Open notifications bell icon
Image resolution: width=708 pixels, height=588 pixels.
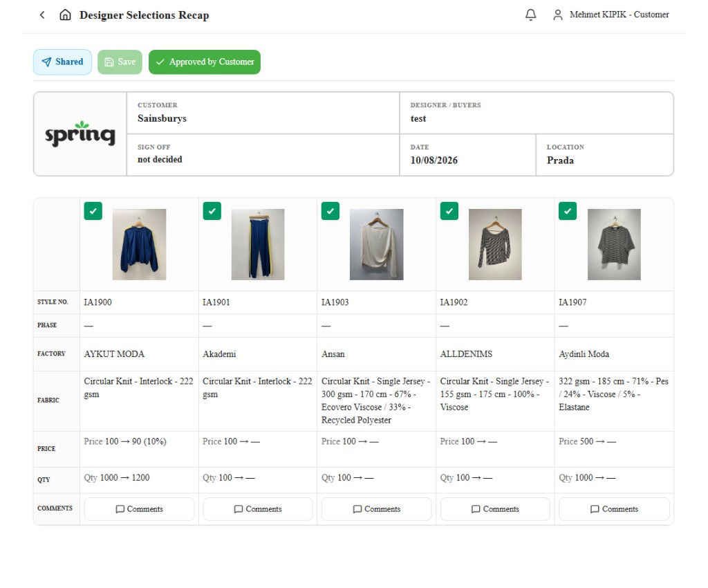tap(530, 15)
